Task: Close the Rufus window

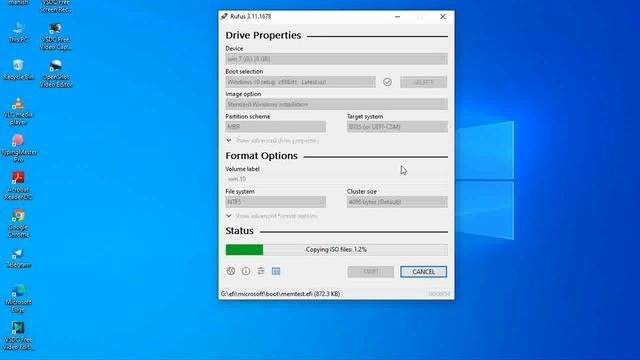Action: coord(443,17)
